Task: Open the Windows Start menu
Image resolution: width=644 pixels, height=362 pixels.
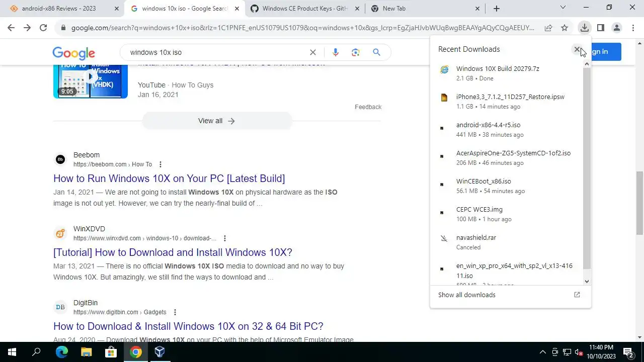Action: pyautogui.click(x=12, y=352)
